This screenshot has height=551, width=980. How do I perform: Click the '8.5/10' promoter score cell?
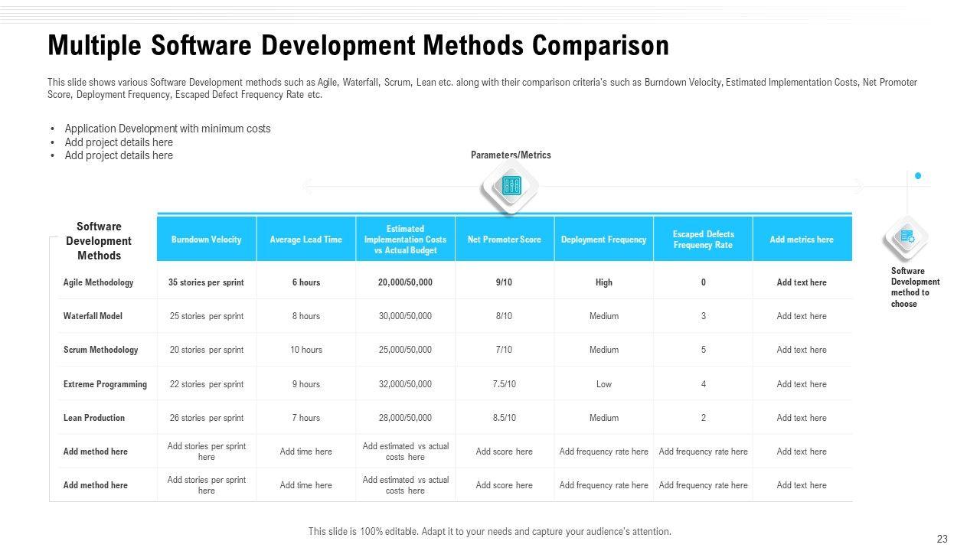504,418
